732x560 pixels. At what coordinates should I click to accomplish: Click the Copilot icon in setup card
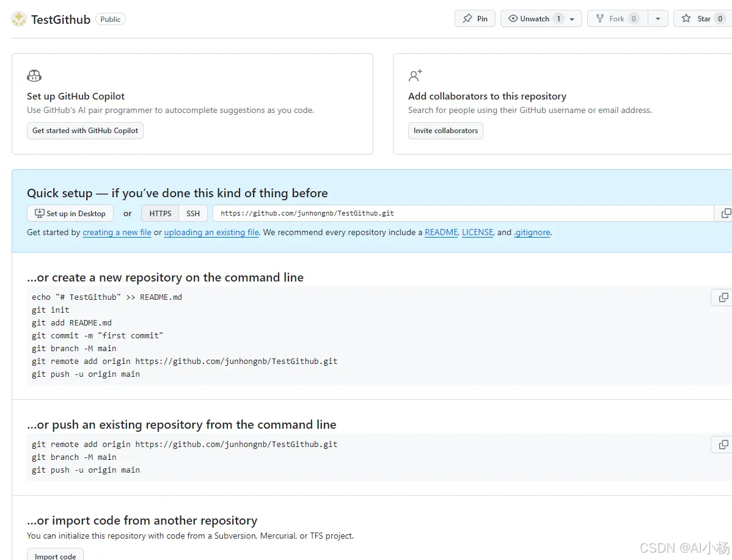(x=34, y=75)
